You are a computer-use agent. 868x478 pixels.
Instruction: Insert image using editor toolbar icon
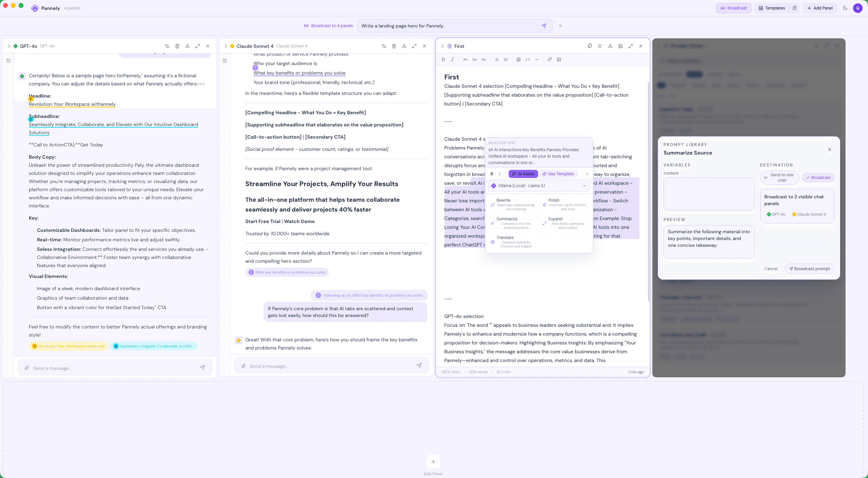pos(559,59)
